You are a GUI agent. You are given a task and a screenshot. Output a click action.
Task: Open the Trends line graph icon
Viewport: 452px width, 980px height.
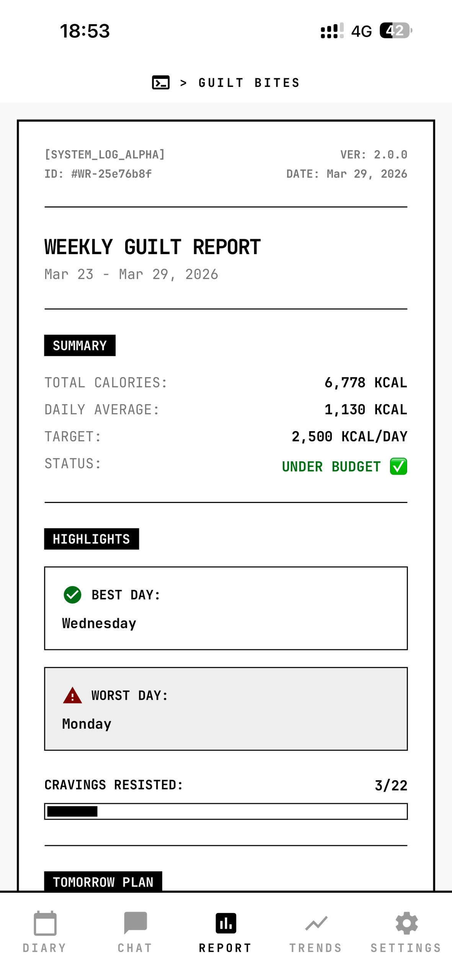(x=316, y=923)
